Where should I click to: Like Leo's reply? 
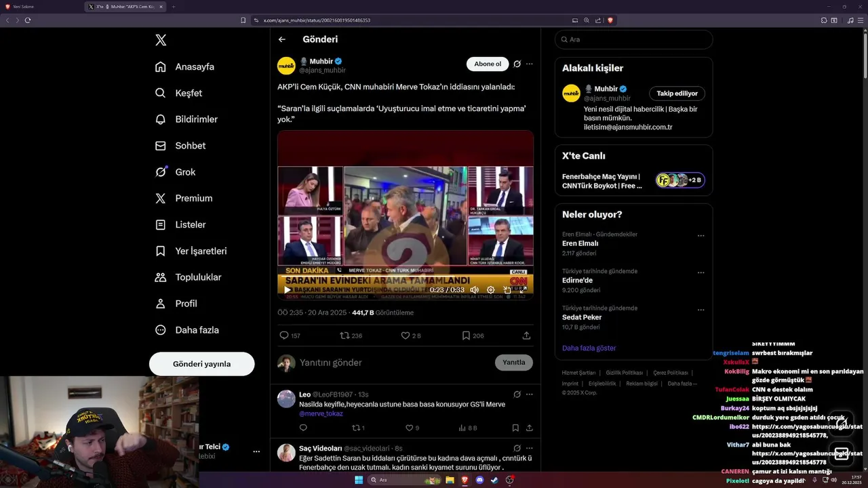click(412, 428)
